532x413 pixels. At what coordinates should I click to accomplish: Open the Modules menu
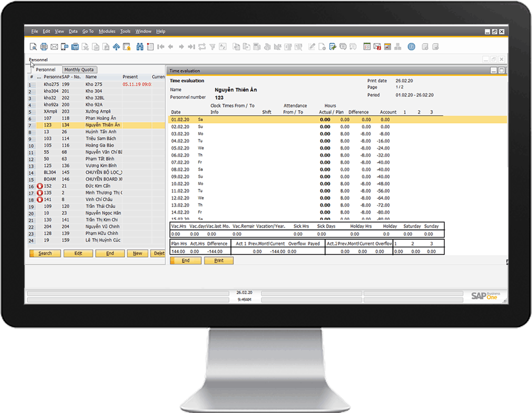tap(107, 31)
